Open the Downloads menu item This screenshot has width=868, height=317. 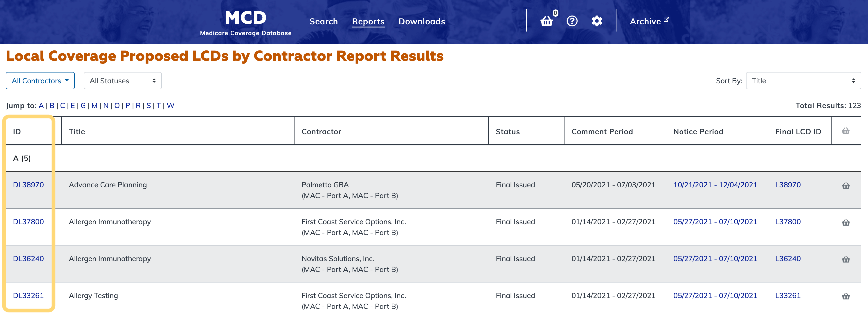click(422, 22)
